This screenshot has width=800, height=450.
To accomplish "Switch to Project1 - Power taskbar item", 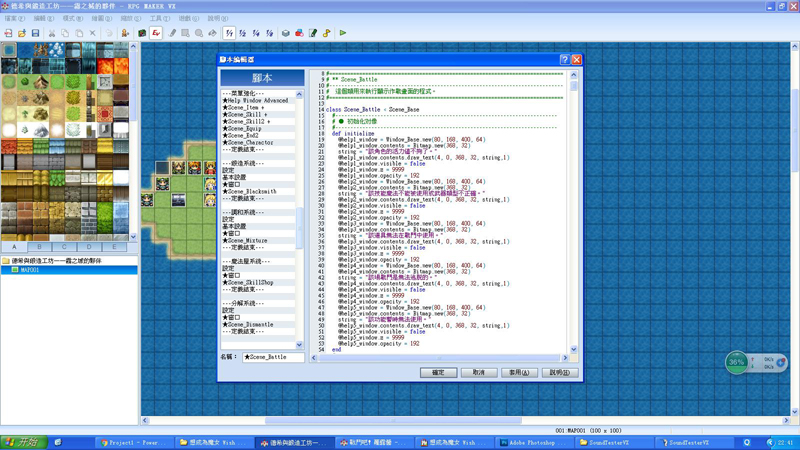I will [x=134, y=442].
